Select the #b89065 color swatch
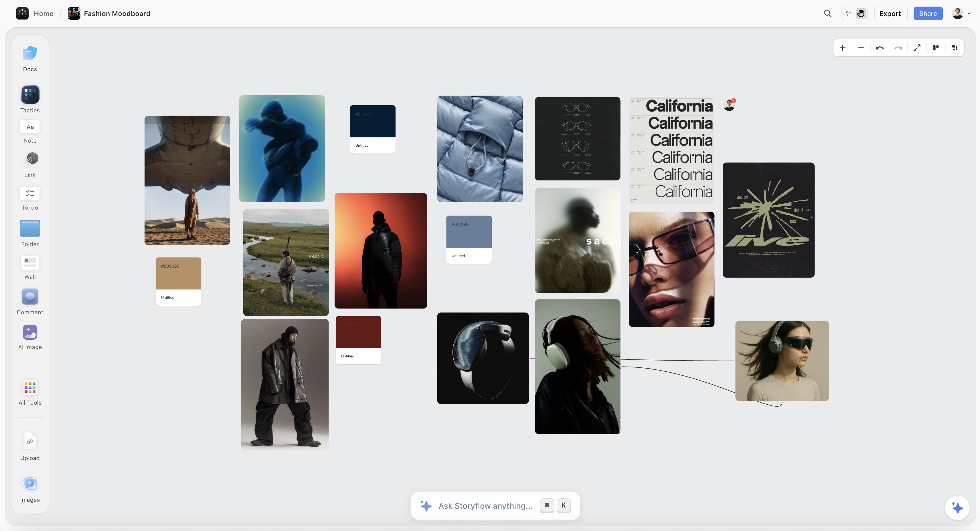Screen dimensions: 980x531 click(178, 273)
